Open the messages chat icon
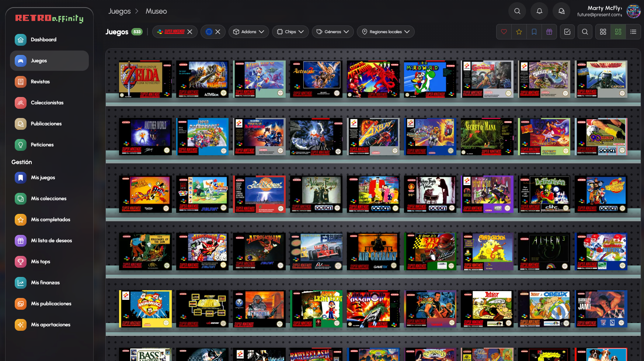 tap(561, 11)
